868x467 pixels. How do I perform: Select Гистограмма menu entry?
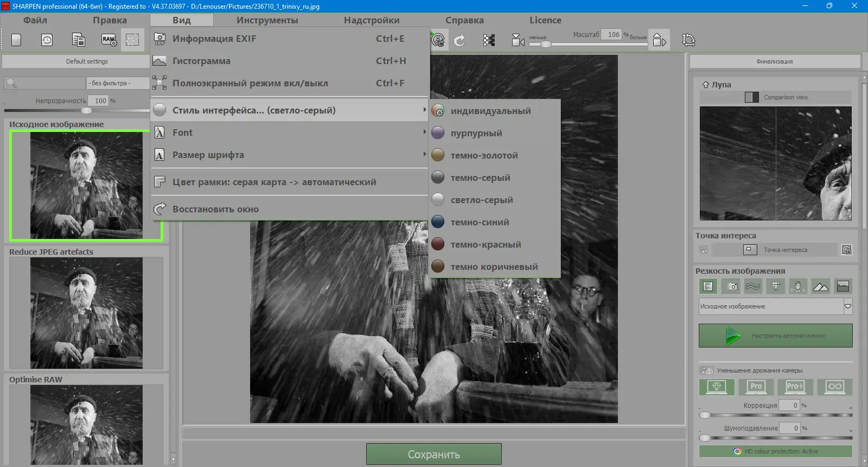(x=290, y=61)
